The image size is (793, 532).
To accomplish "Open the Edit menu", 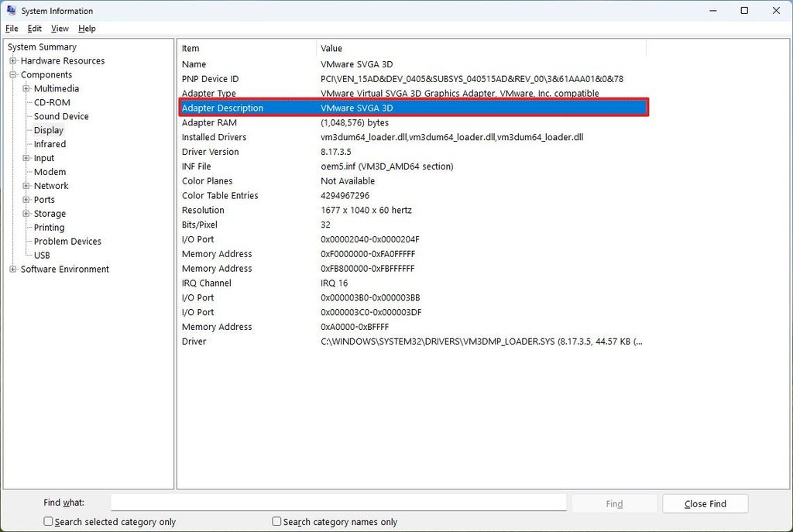I will (x=34, y=29).
